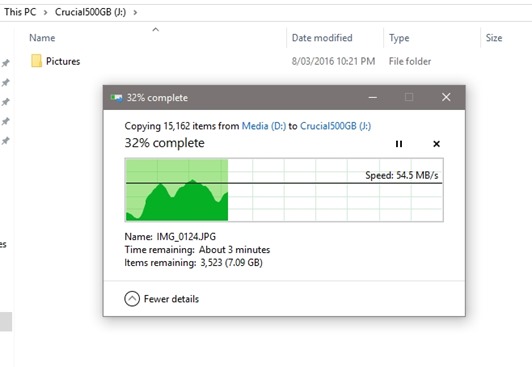Viewport: 532px width, 367px height.
Task: Click the copy dialog title bar icon
Action: click(116, 98)
